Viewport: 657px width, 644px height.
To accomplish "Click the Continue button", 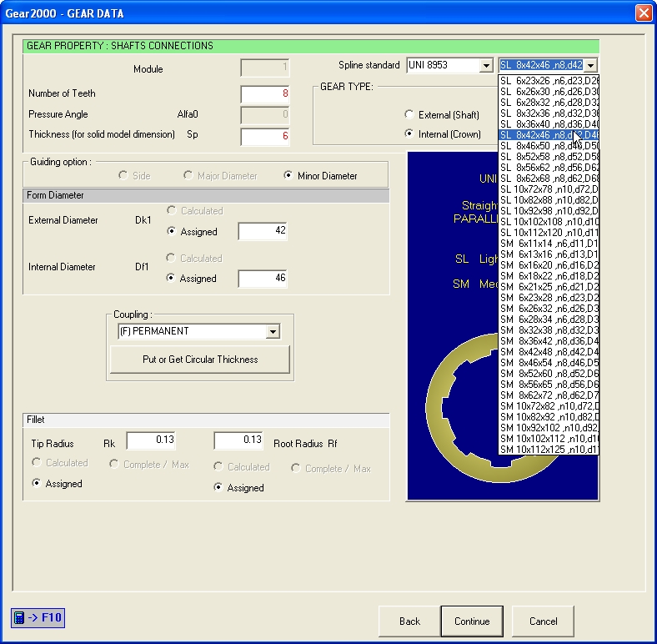I will (x=472, y=621).
